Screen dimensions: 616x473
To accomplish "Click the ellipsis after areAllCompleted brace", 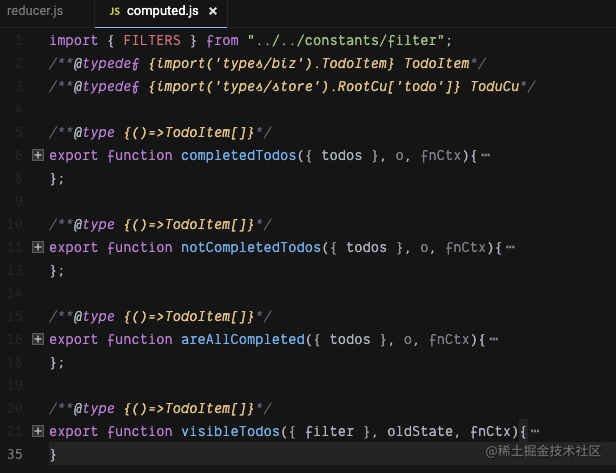I will pyautogui.click(x=494, y=339).
